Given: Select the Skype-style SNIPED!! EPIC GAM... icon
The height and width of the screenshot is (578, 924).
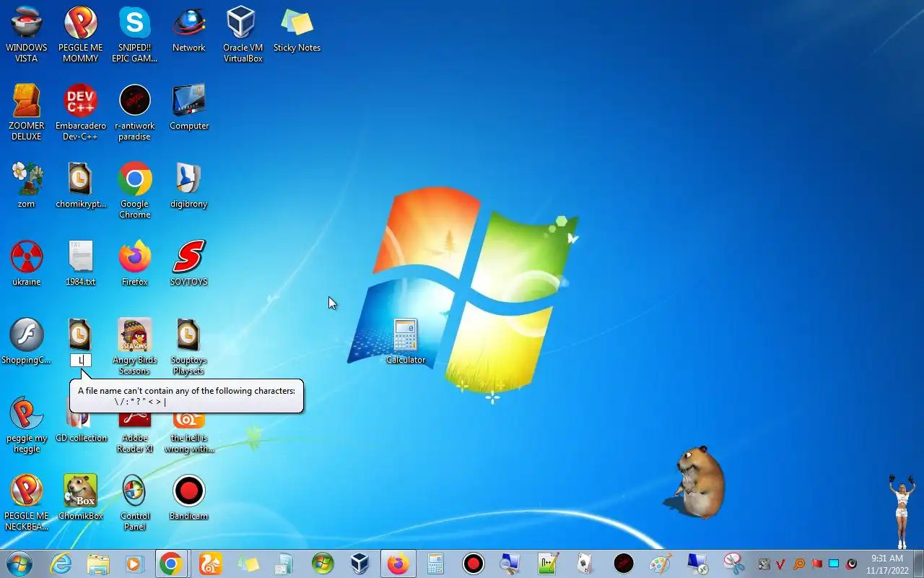Looking at the screenshot, I should (135, 35).
